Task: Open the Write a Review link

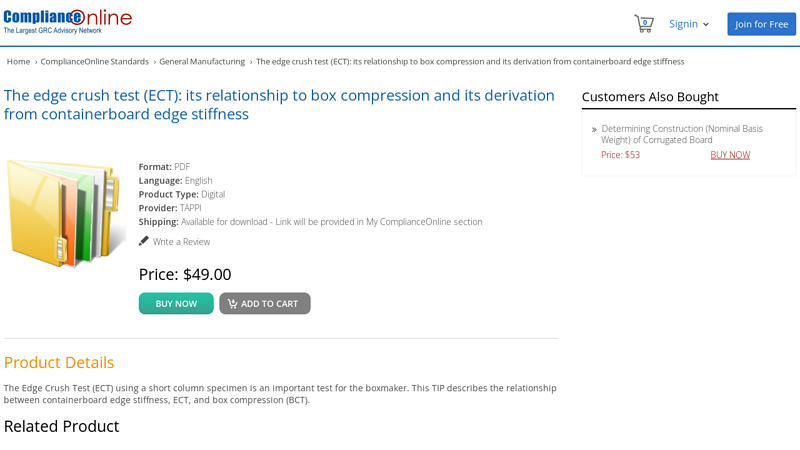Action: [x=181, y=242]
